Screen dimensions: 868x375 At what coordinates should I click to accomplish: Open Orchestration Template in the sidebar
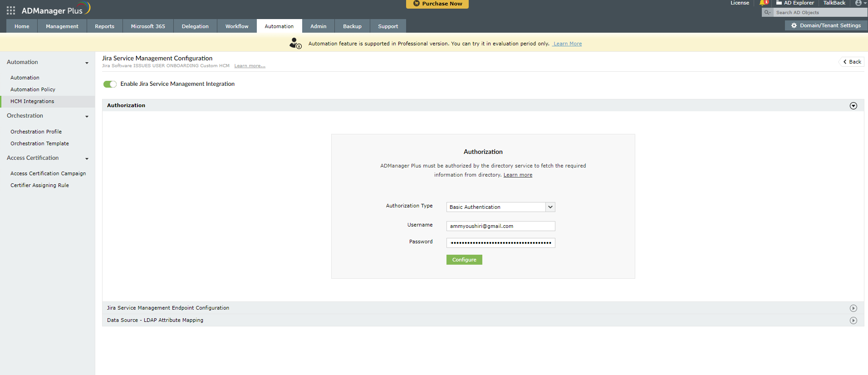[x=39, y=143]
